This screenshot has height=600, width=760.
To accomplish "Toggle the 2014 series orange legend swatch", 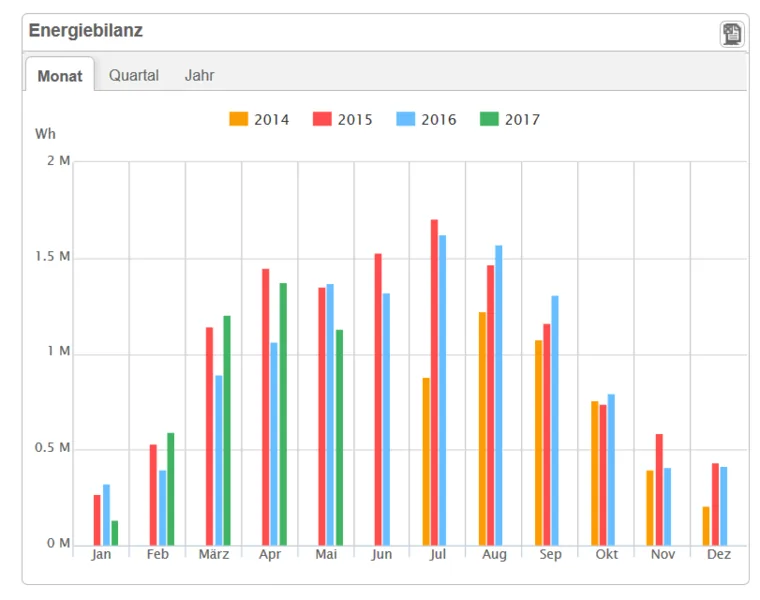I will click(x=238, y=119).
